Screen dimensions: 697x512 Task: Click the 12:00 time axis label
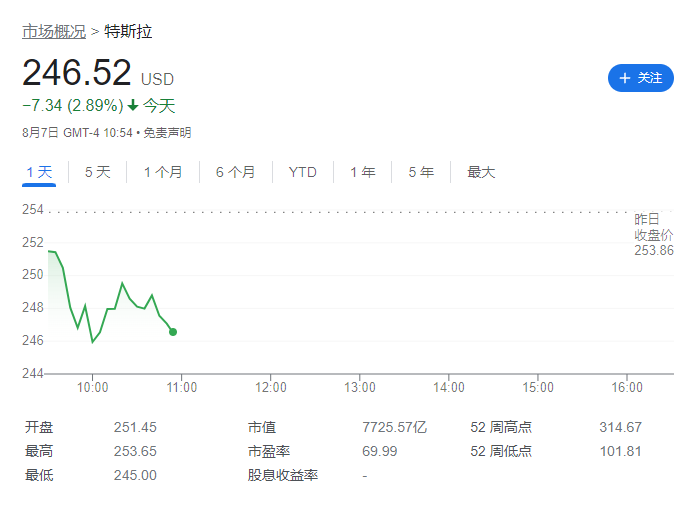pos(271,387)
